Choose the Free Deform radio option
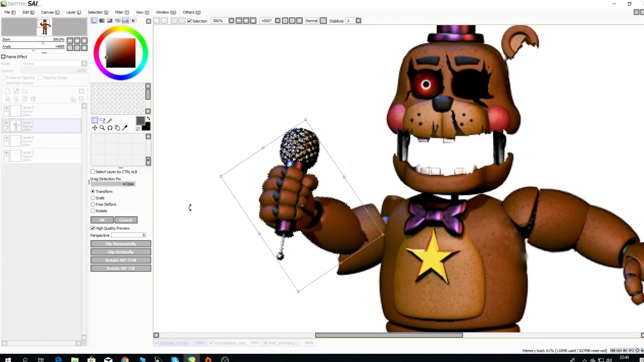 pyautogui.click(x=93, y=205)
